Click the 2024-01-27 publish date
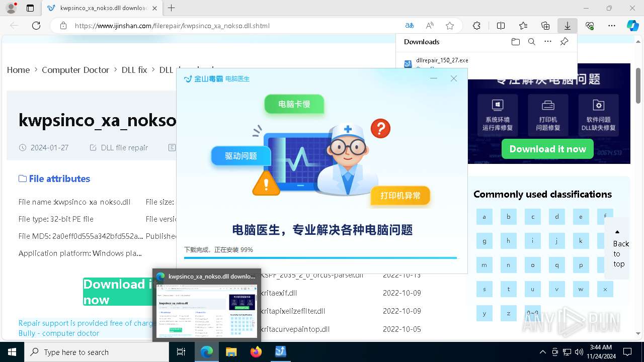 49,147
